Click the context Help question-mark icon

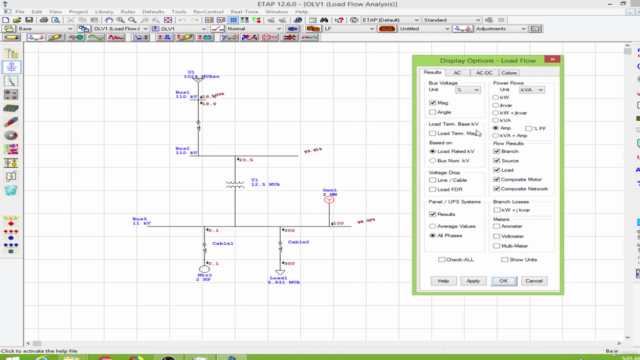(x=339, y=20)
